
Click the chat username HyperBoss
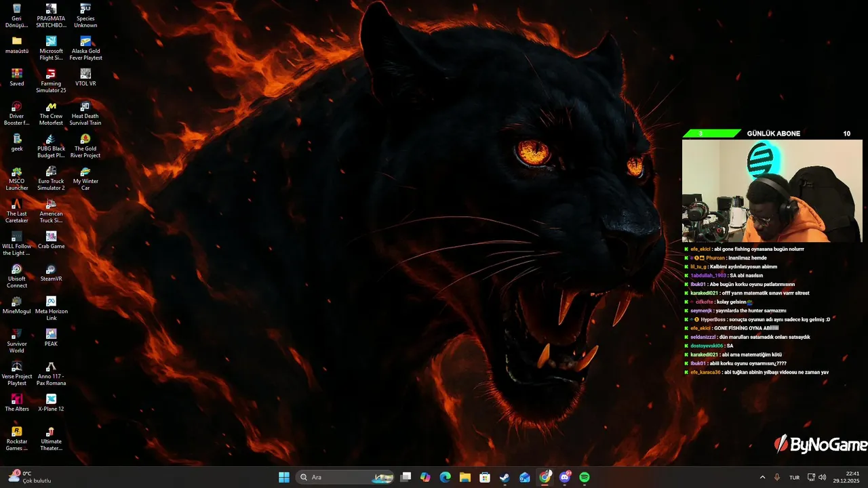coord(713,319)
